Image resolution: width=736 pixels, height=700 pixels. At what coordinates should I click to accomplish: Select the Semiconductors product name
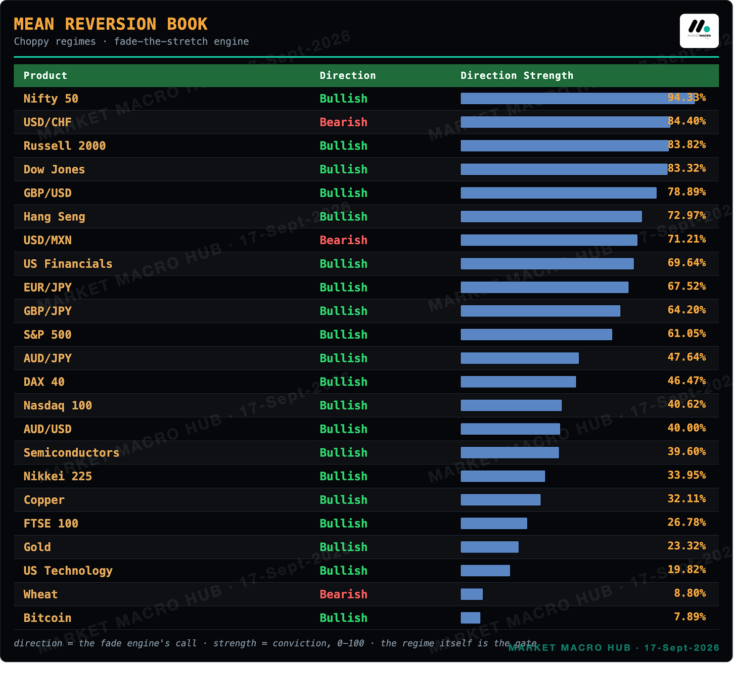pyautogui.click(x=71, y=453)
